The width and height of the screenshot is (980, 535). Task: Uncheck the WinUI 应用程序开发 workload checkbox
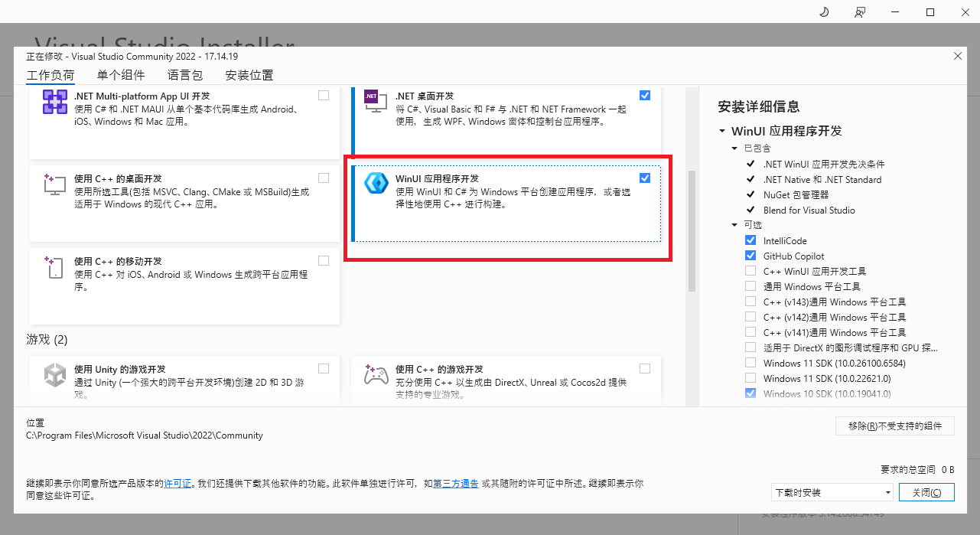click(645, 178)
